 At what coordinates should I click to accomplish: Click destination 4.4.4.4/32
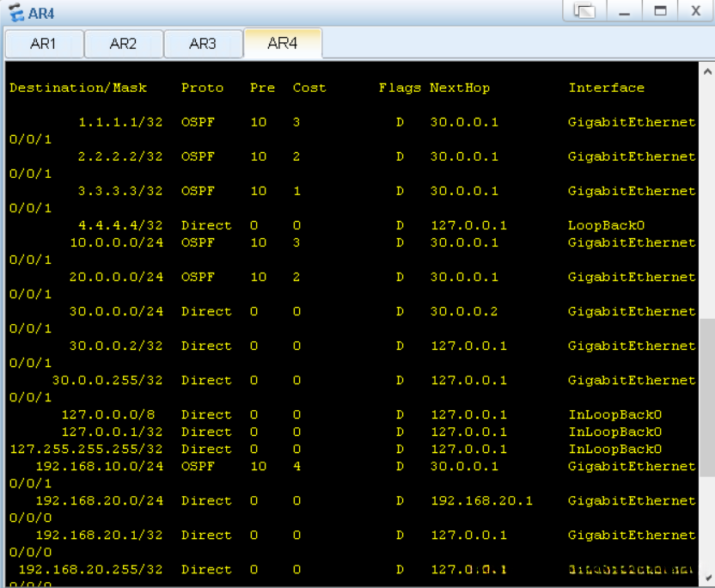click(x=120, y=225)
